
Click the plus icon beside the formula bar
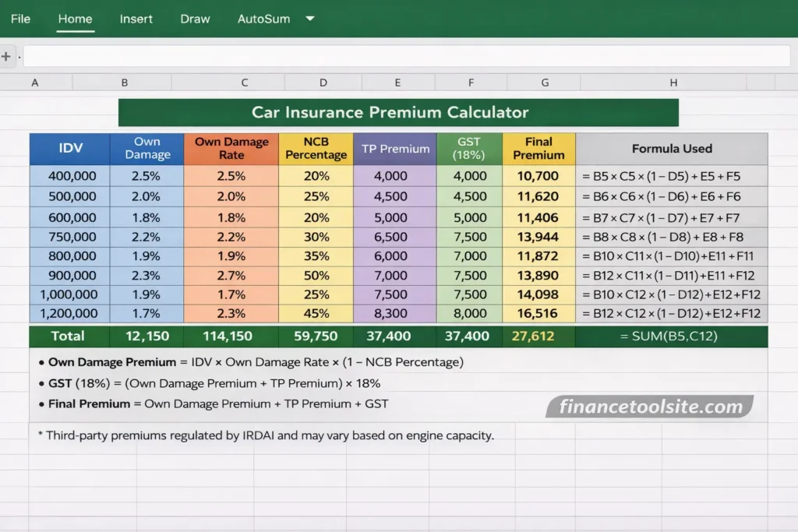pos(6,56)
